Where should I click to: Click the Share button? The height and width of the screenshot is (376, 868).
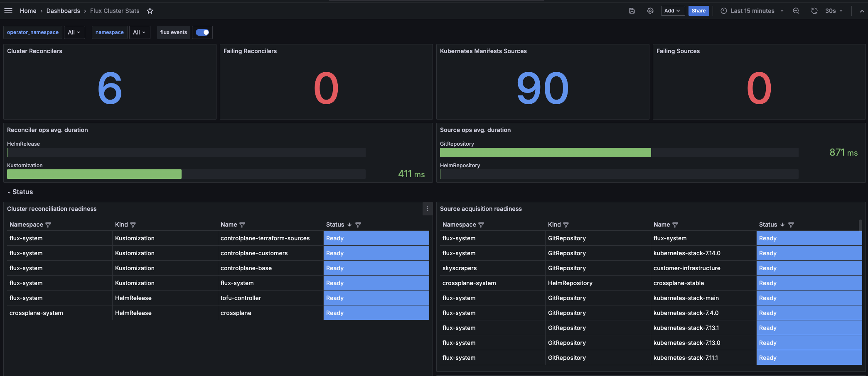(x=698, y=10)
